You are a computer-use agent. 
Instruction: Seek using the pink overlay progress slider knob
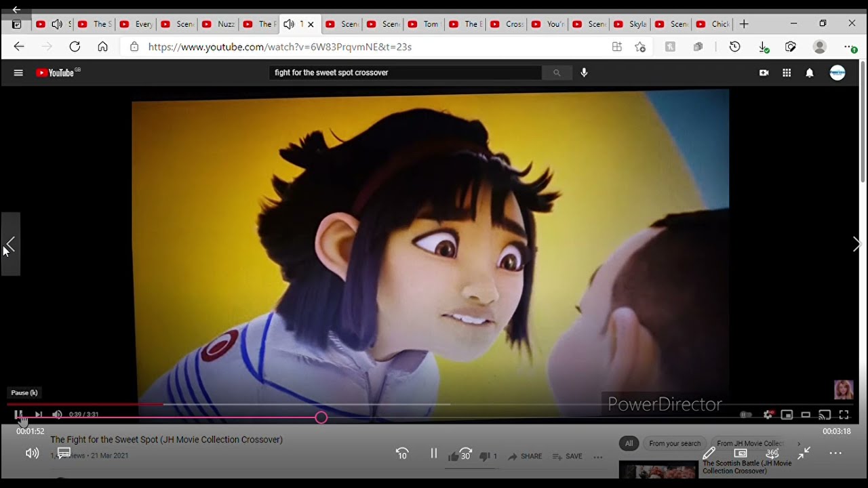click(x=321, y=418)
